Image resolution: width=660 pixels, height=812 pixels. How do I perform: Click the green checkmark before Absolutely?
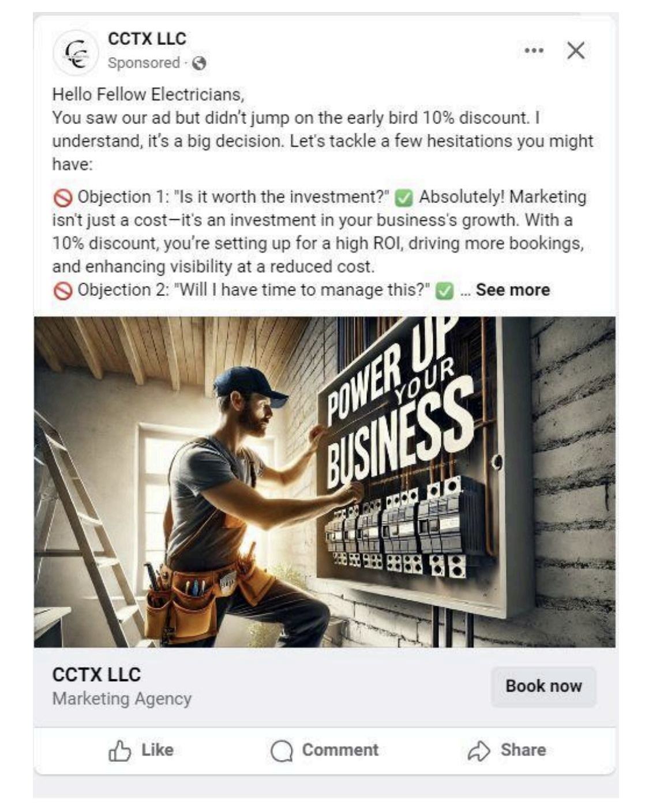(404, 198)
